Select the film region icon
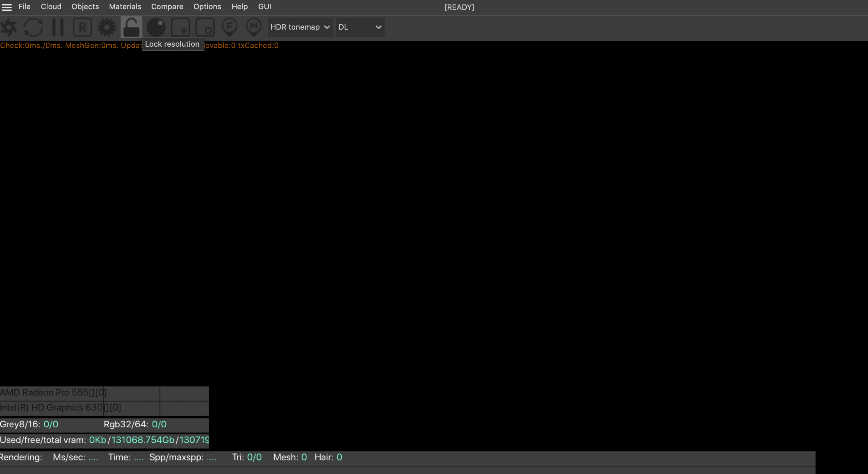This screenshot has width=868, height=474. (x=205, y=27)
